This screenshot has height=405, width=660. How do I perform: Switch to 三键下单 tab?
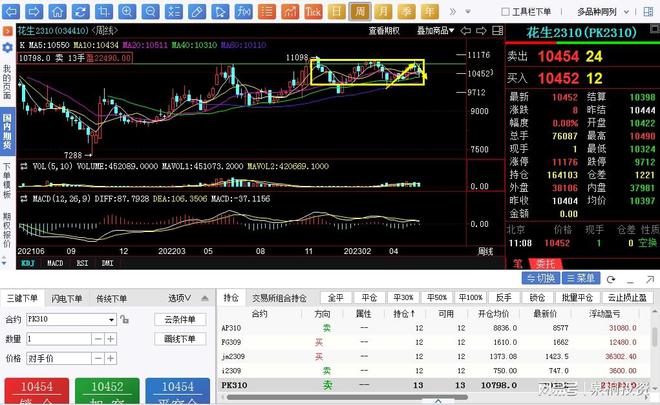click(22, 298)
